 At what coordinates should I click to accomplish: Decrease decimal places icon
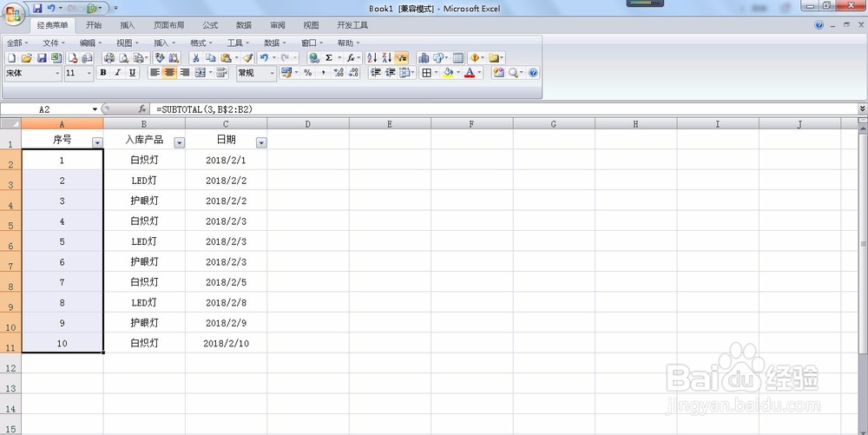coord(353,73)
